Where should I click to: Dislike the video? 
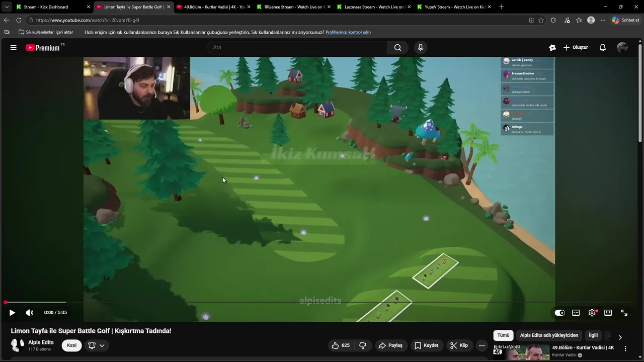point(362,345)
